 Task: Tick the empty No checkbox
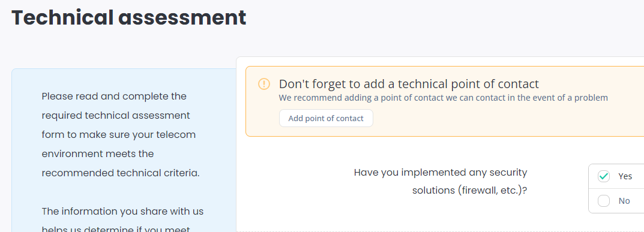604,201
